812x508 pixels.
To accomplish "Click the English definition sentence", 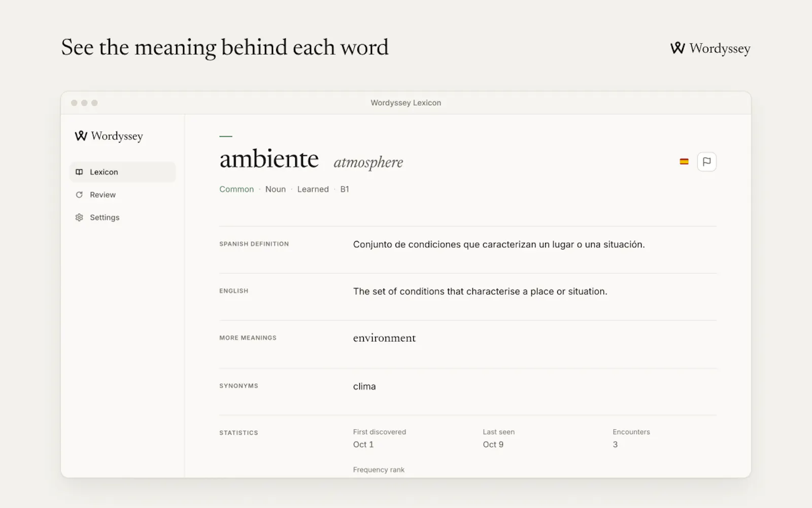I will click(x=480, y=292).
